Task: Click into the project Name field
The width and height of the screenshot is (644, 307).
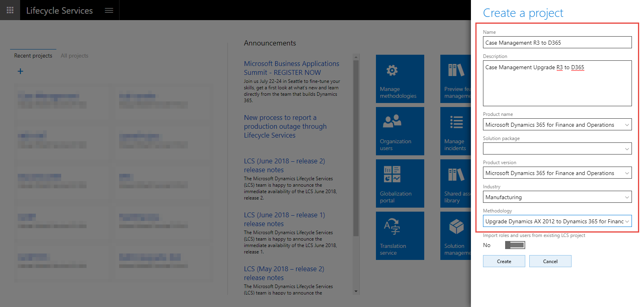Action: (x=557, y=42)
